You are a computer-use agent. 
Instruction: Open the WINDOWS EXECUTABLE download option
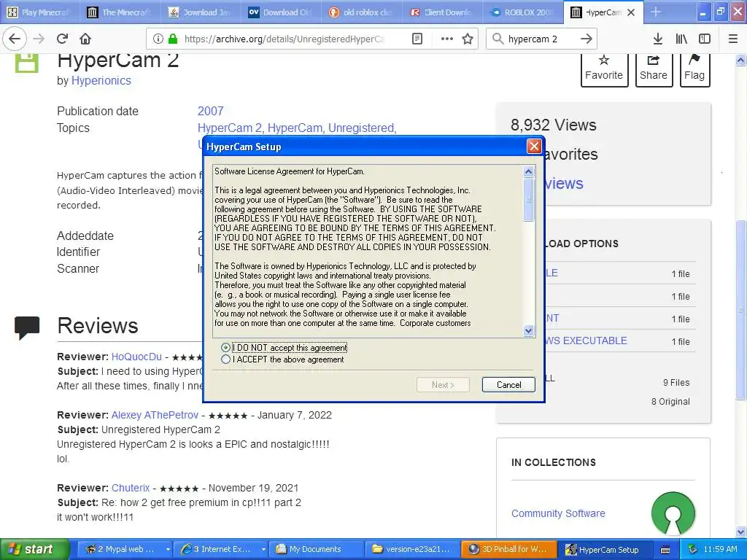click(x=587, y=341)
